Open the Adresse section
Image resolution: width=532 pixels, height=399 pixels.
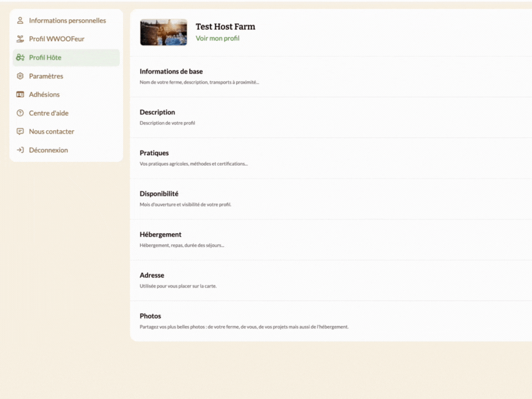tap(331, 280)
